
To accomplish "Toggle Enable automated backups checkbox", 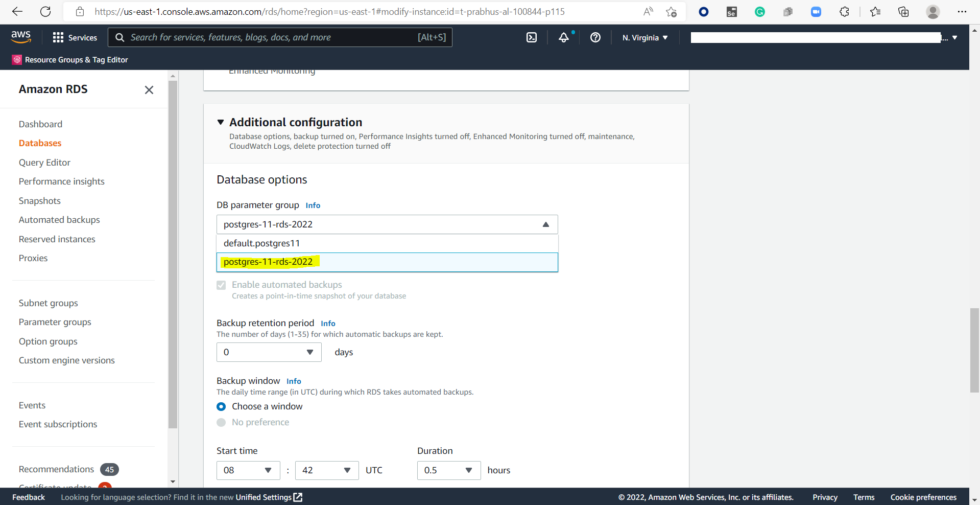I will coord(221,285).
